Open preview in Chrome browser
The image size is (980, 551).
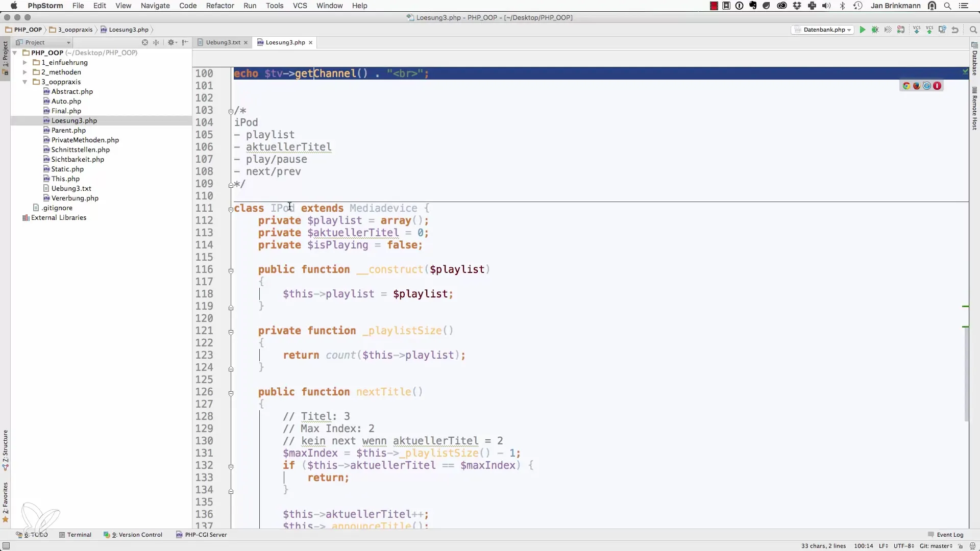pos(906,86)
